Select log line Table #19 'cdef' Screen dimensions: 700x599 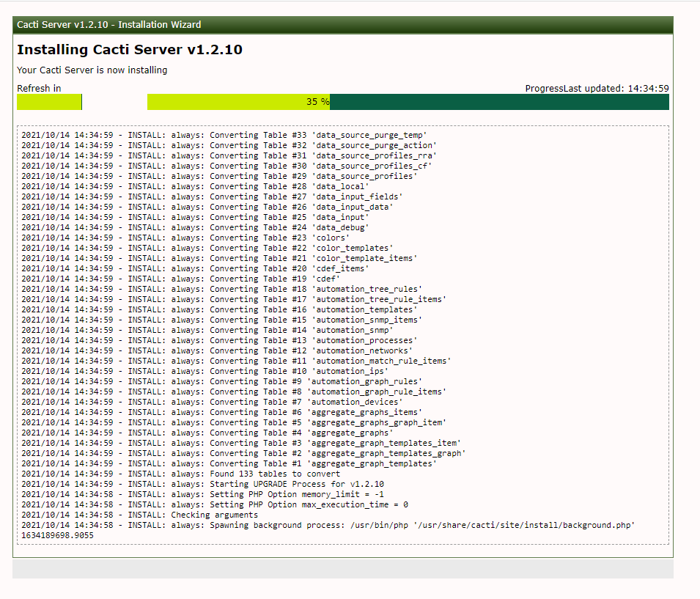(x=180, y=279)
